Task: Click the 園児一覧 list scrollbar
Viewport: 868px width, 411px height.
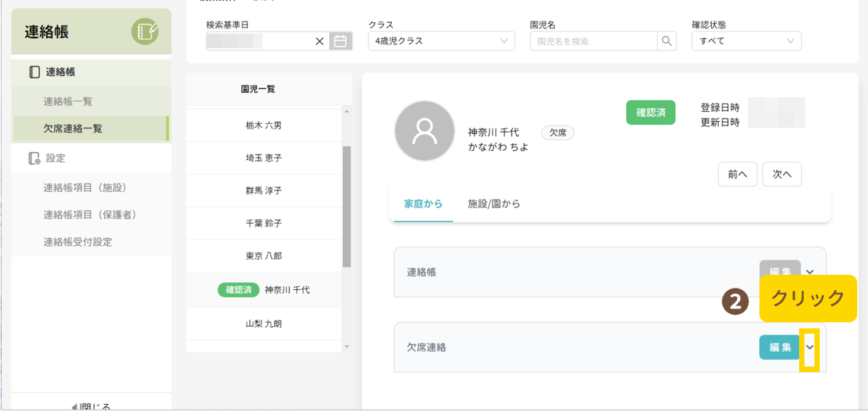Action: pyautogui.click(x=346, y=207)
